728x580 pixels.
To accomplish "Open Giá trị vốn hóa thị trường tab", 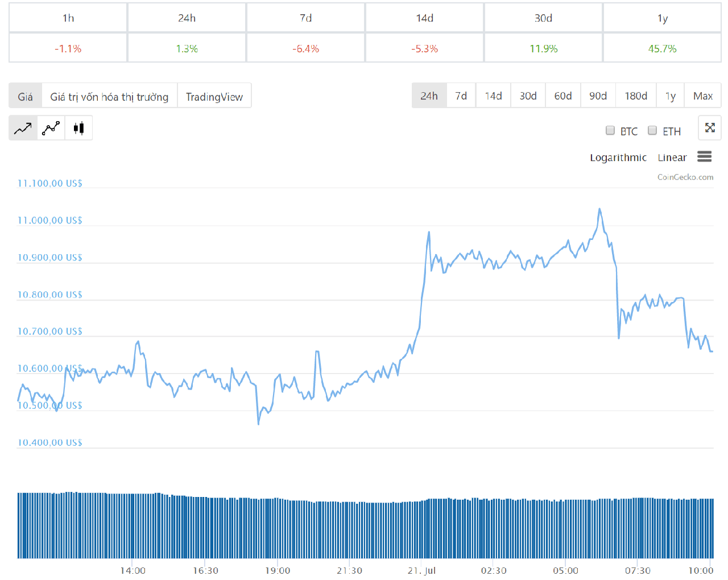I will (109, 96).
